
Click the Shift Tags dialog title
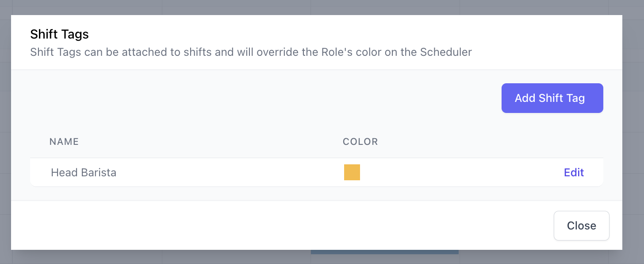click(59, 34)
